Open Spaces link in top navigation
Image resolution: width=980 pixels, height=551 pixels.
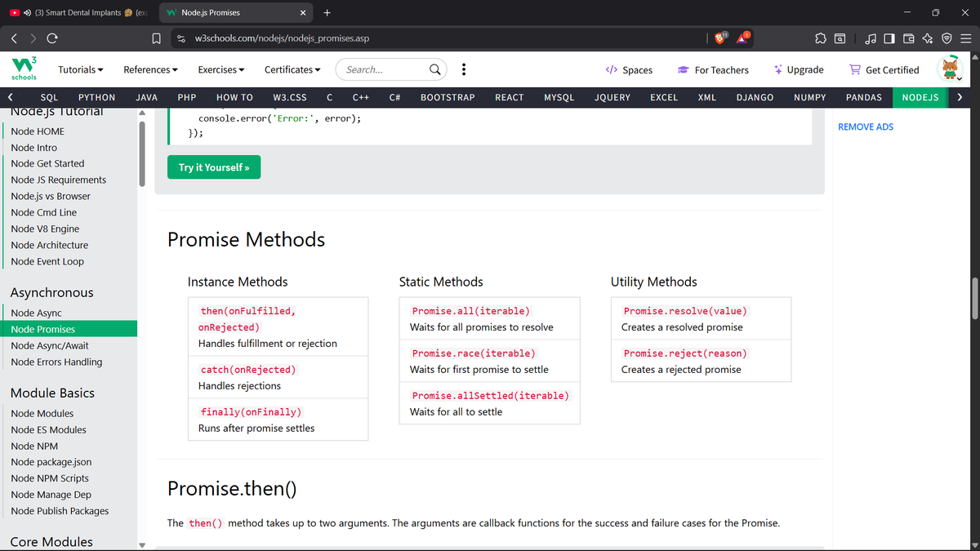click(629, 70)
